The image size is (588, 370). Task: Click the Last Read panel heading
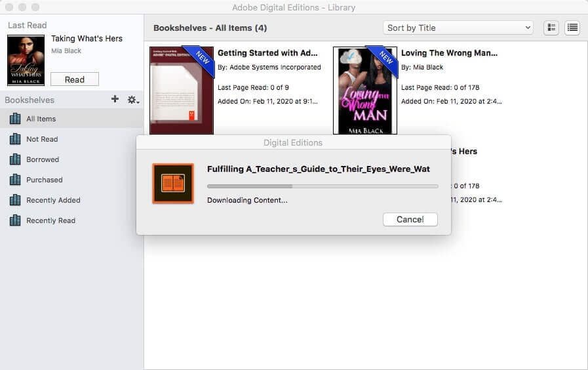point(28,25)
